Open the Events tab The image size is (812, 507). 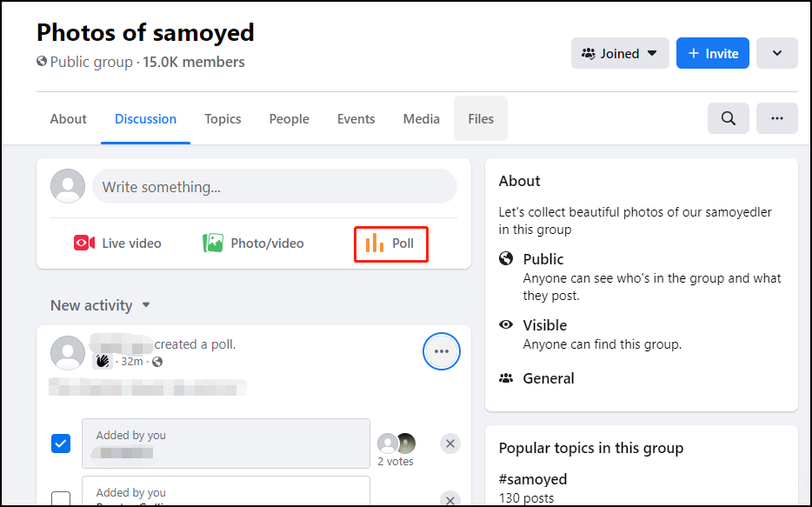coord(356,118)
